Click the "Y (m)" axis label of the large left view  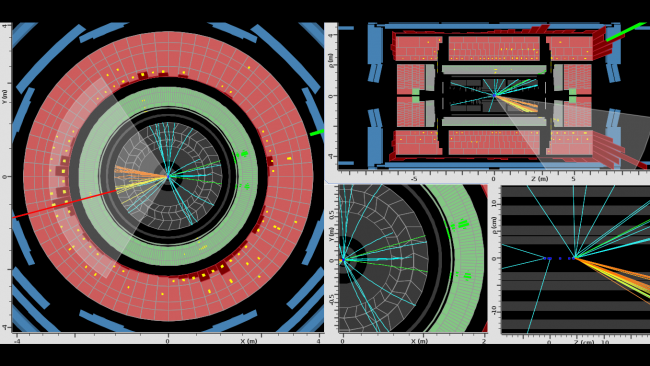point(4,96)
